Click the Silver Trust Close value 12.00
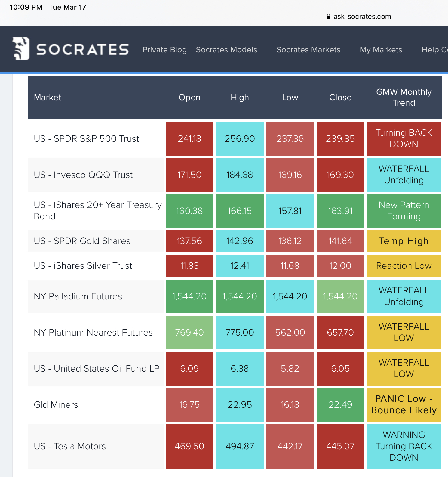Viewport: 448px width, 477px height. 340,266
